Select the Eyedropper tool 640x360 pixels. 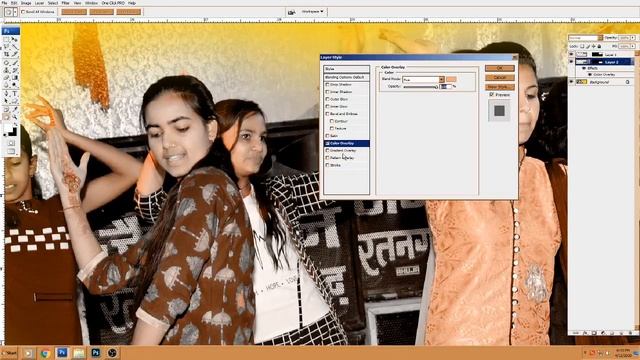[15, 109]
